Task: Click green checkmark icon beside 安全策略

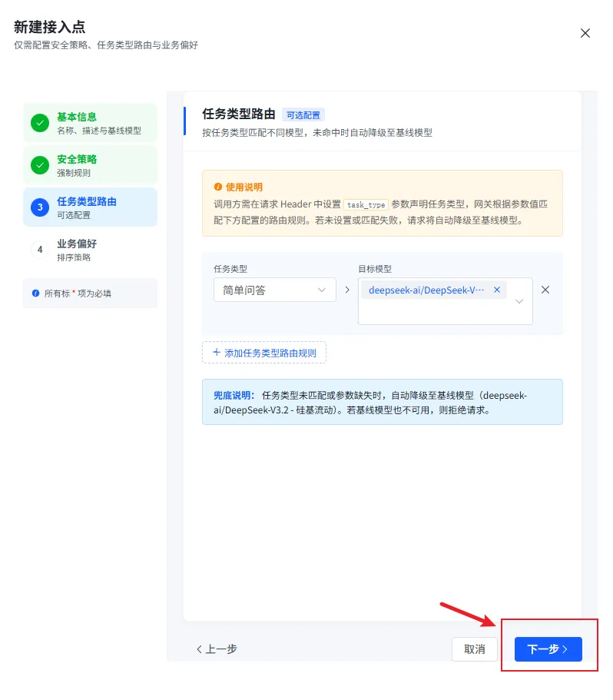Action: click(40, 165)
